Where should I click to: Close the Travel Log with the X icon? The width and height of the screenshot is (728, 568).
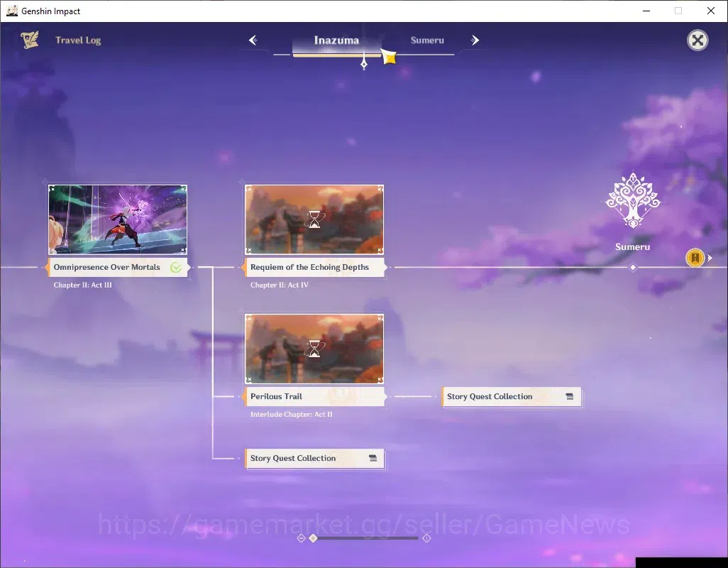697,40
